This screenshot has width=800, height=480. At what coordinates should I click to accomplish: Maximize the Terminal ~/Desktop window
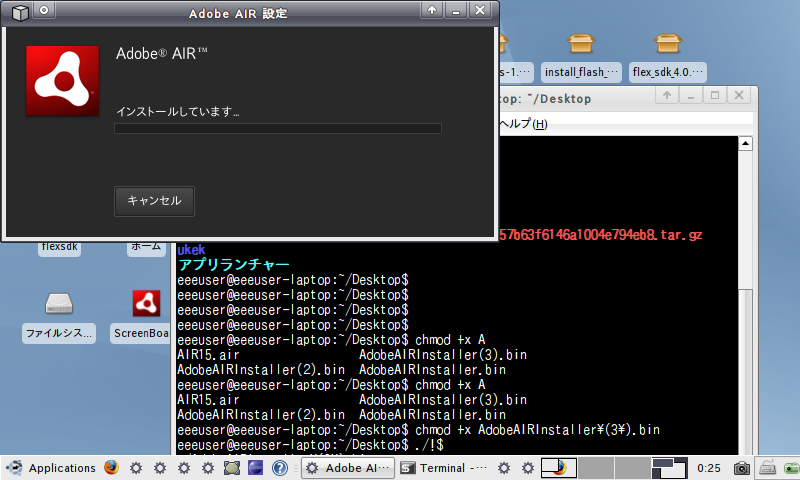(715, 95)
